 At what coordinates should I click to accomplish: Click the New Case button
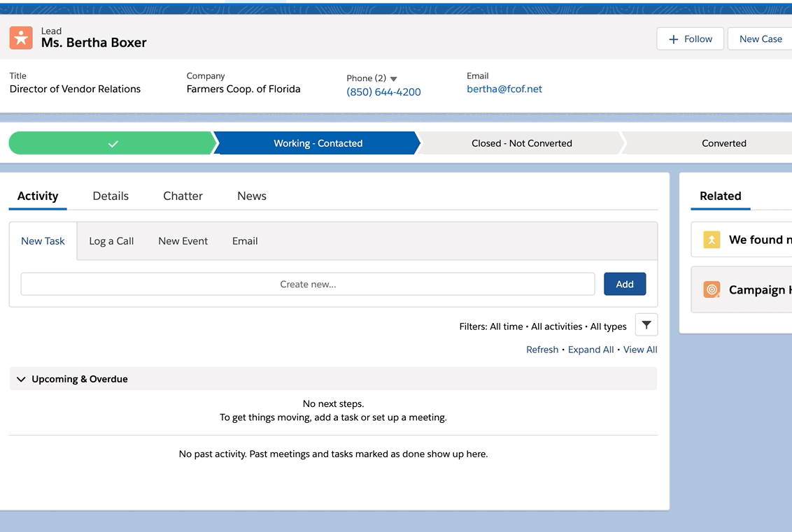pos(761,39)
